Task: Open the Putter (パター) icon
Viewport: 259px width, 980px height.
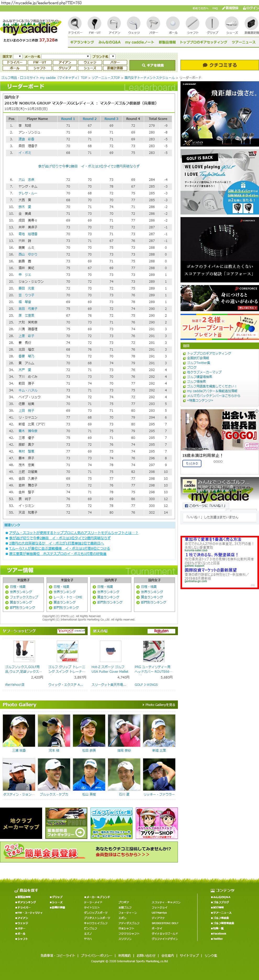Action: click(x=154, y=24)
